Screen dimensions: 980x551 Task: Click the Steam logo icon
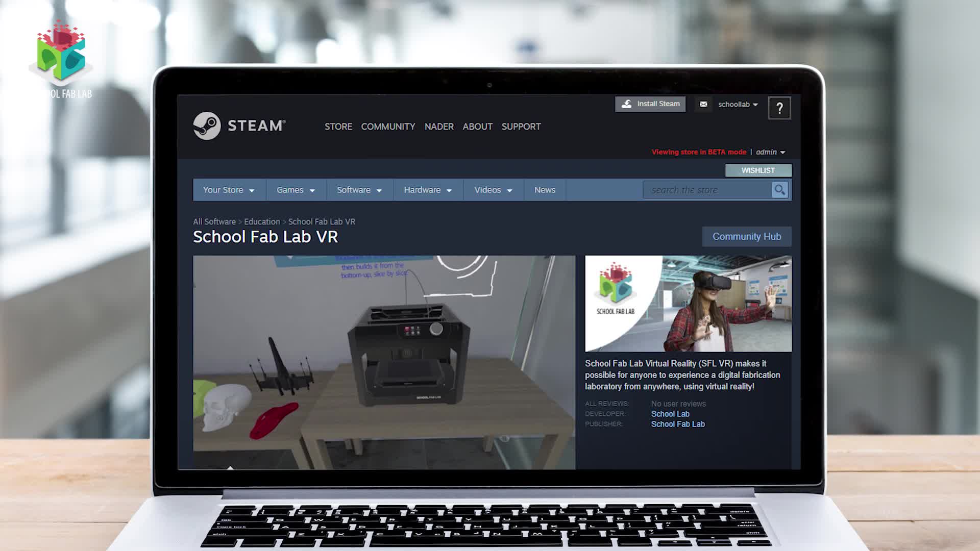tap(207, 126)
